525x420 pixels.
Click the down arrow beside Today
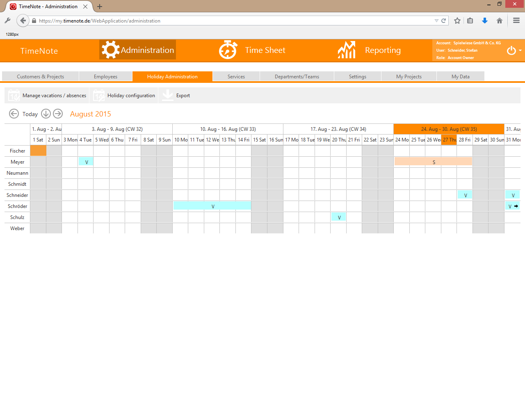46,114
